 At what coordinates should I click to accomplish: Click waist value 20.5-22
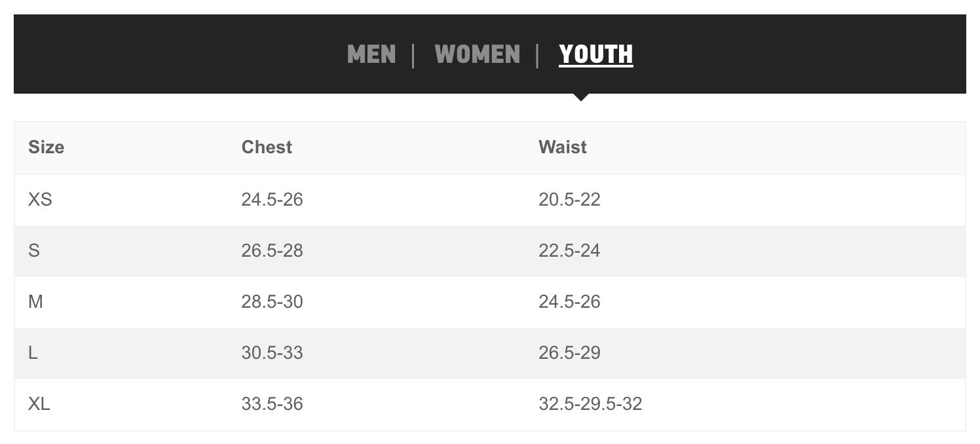[x=569, y=199]
